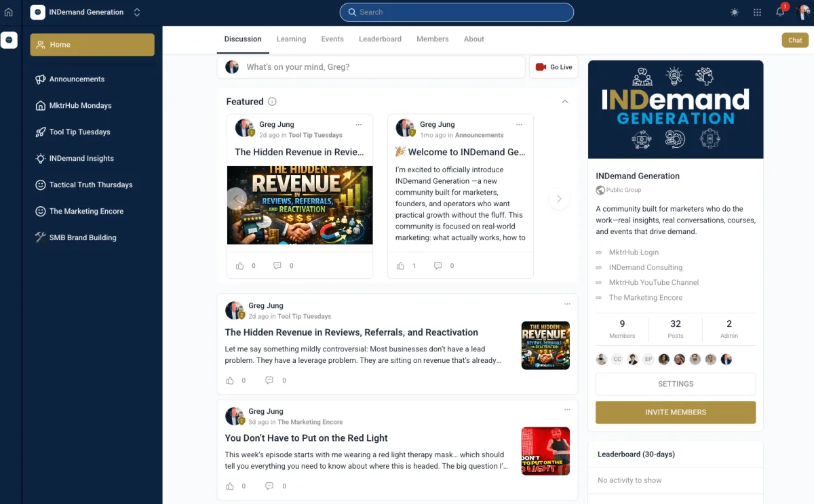Click the Featured info icon
The width and height of the screenshot is (814, 504).
[272, 102]
